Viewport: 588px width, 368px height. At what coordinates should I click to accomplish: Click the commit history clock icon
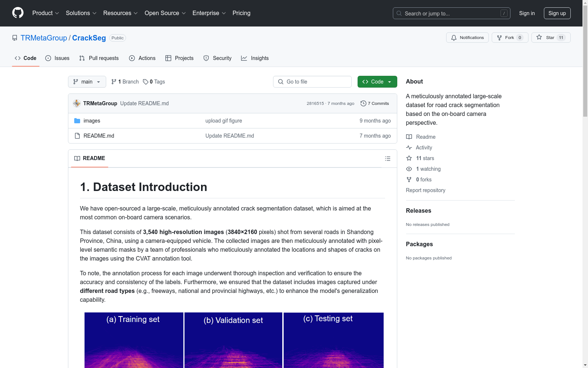pyautogui.click(x=363, y=103)
